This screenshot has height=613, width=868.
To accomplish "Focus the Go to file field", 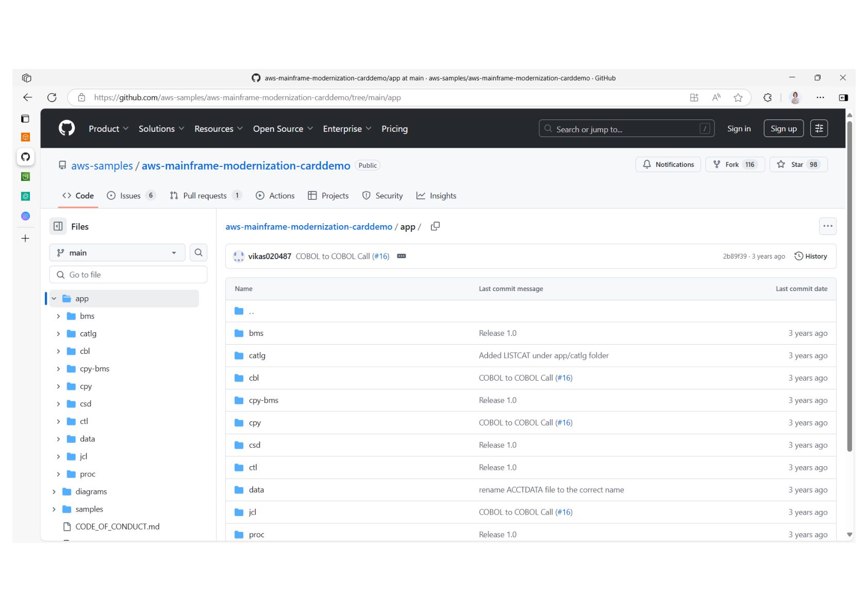I will pyautogui.click(x=129, y=275).
